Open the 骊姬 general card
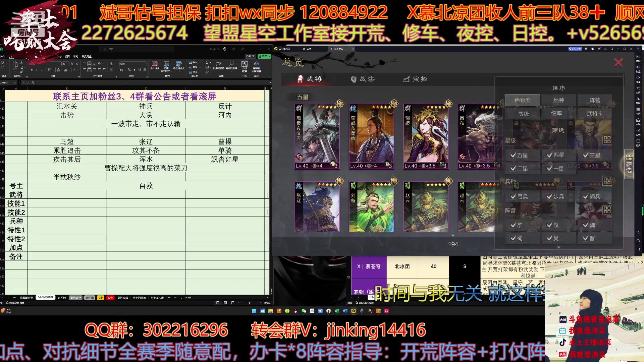This screenshot has height=362, width=644. 426,136
